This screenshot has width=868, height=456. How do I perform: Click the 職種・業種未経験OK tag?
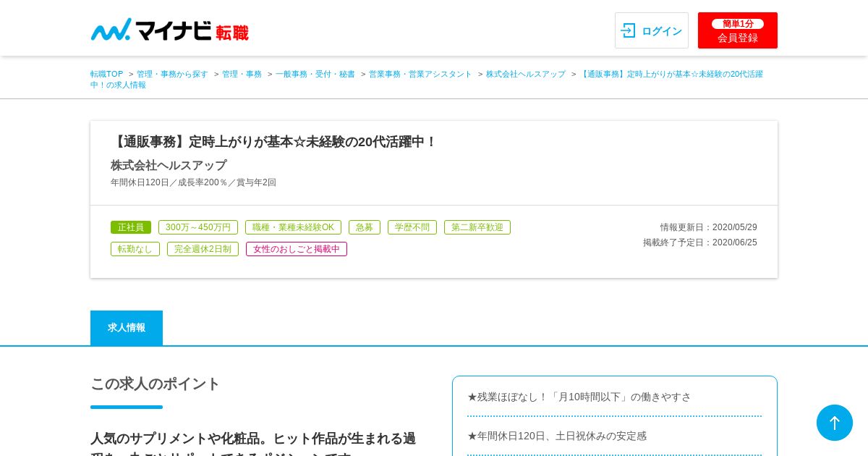click(293, 227)
